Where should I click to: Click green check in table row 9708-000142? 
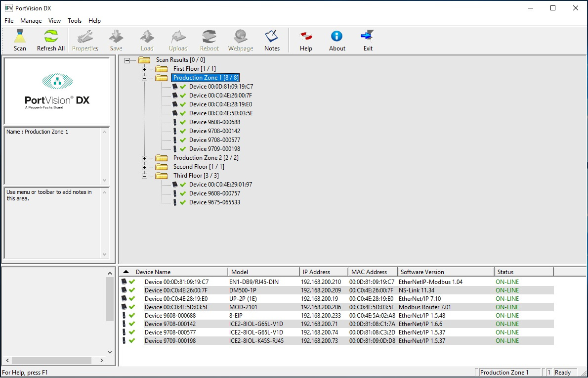(132, 324)
